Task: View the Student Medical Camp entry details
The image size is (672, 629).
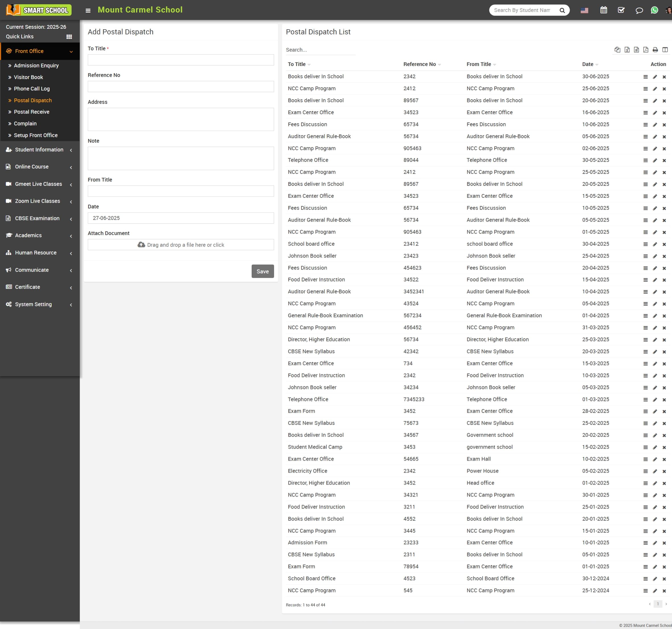Action: pyautogui.click(x=645, y=447)
